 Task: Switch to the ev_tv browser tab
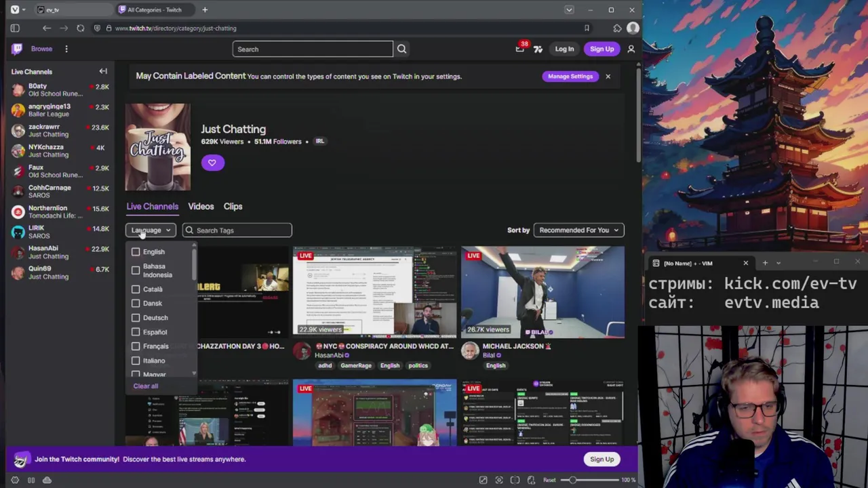point(73,9)
